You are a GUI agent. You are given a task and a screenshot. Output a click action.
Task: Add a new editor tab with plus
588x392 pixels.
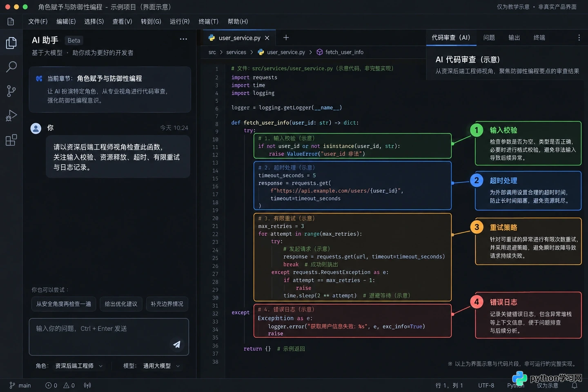tap(286, 38)
